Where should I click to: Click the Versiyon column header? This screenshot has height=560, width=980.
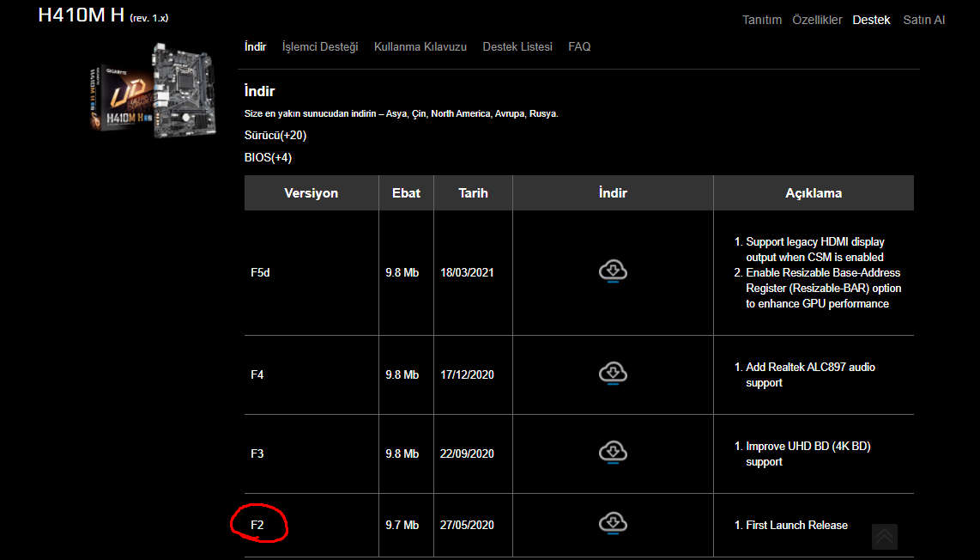coord(312,193)
